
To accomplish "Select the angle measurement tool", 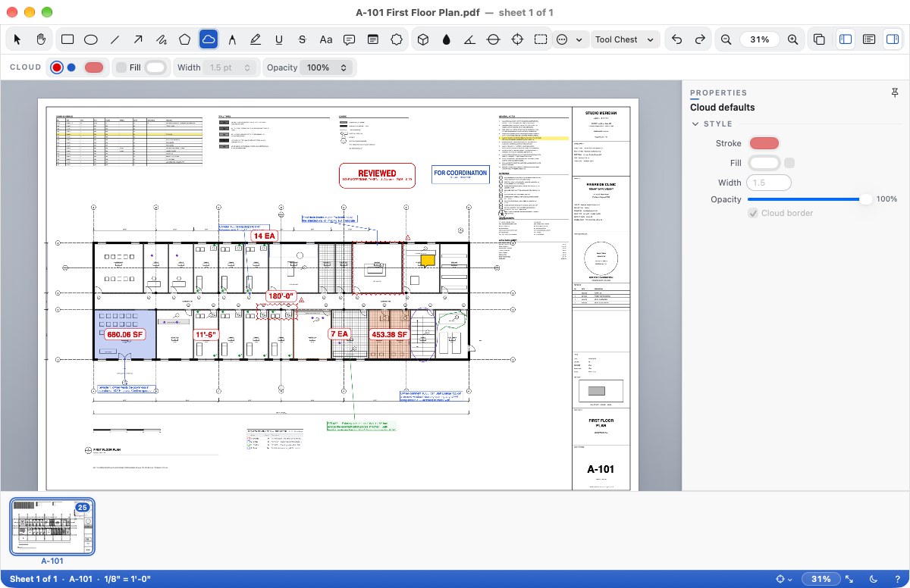I will [x=470, y=39].
